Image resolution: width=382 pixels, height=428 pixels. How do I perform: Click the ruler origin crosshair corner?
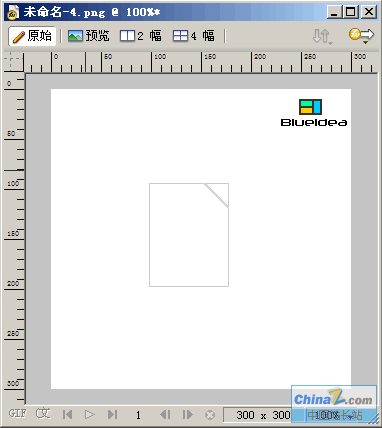(14, 62)
